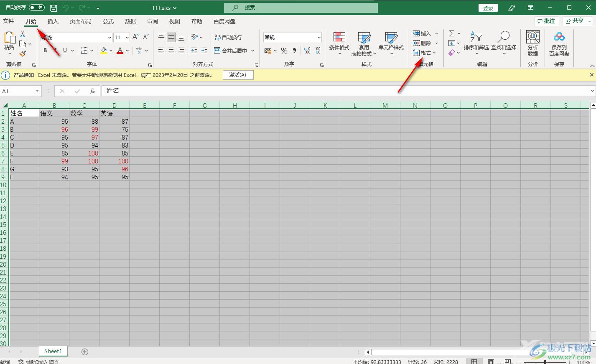Apply red font color
Viewport: 596px width, 364px height.
[x=120, y=51]
